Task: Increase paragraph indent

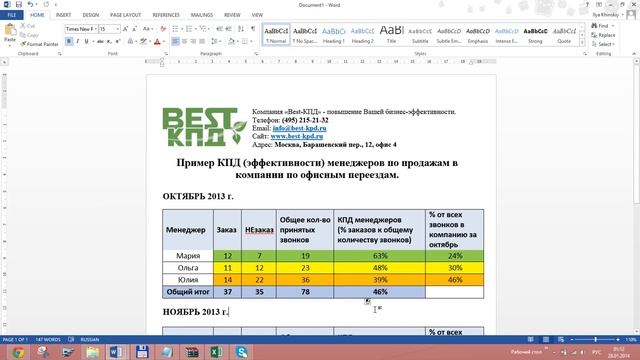Action: click(229, 29)
